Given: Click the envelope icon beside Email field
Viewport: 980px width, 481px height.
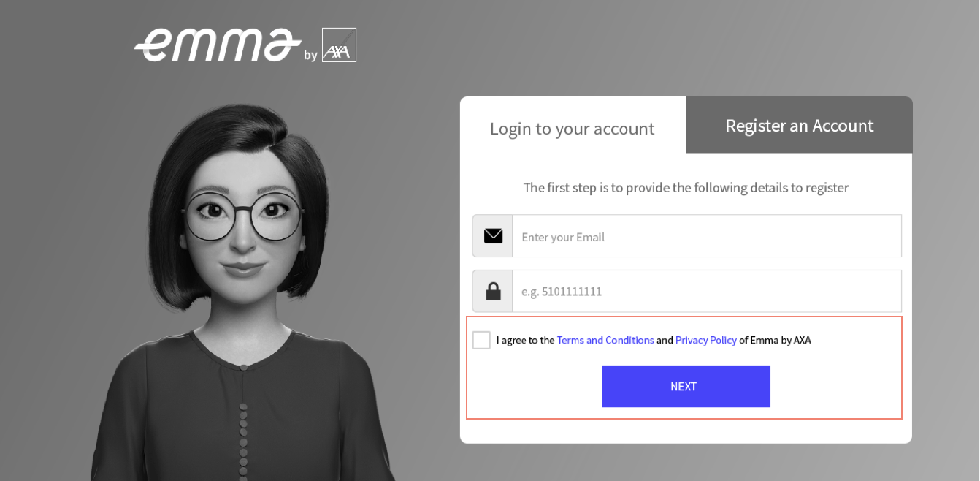Looking at the screenshot, I should tap(493, 236).
